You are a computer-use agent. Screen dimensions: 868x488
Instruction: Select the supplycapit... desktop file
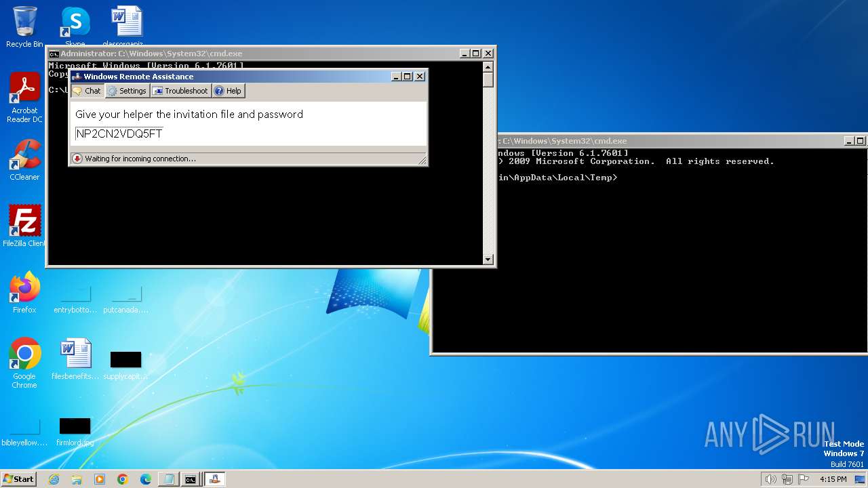125,364
